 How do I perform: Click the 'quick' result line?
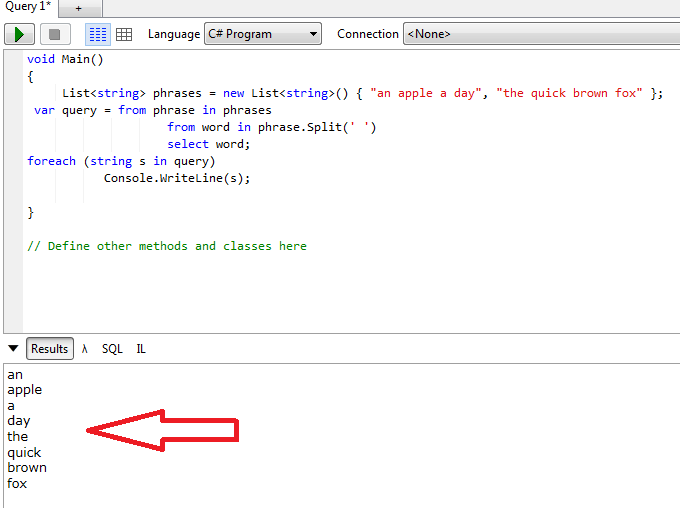click(x=24, y=452)
